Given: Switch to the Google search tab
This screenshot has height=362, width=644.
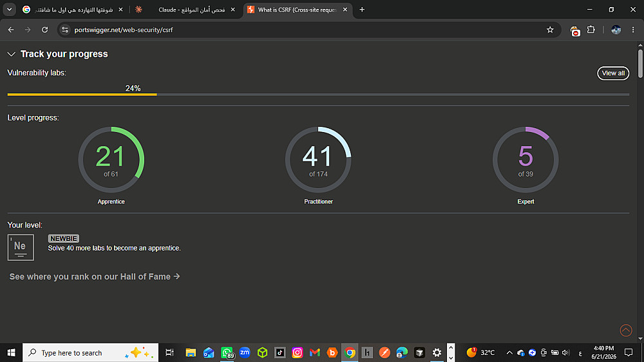Looking at the screenshot, I should [x=73, y=10].
